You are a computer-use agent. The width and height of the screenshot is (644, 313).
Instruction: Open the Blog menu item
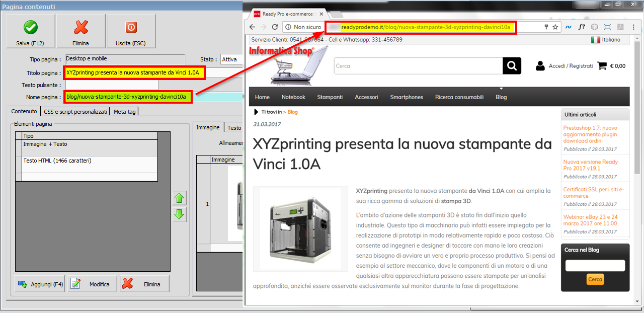501,97
